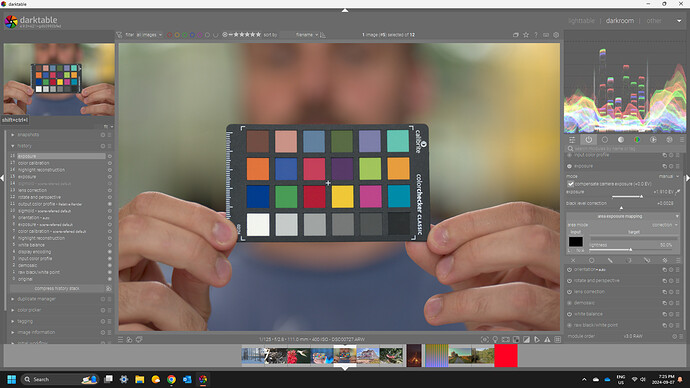Toggle compensate camera exposure checkbox

click(571, 184)
